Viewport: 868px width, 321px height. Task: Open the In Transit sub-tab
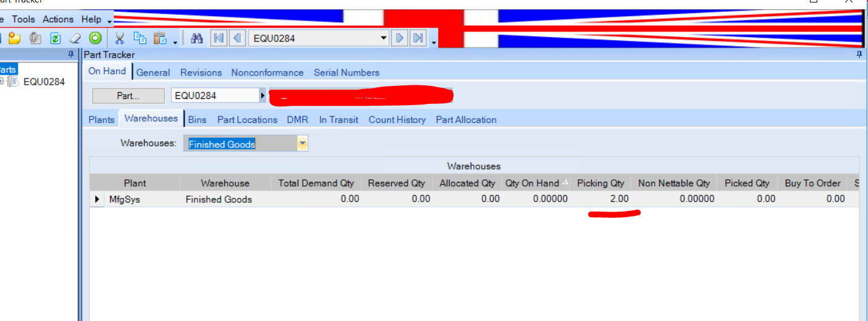[339, 119]
